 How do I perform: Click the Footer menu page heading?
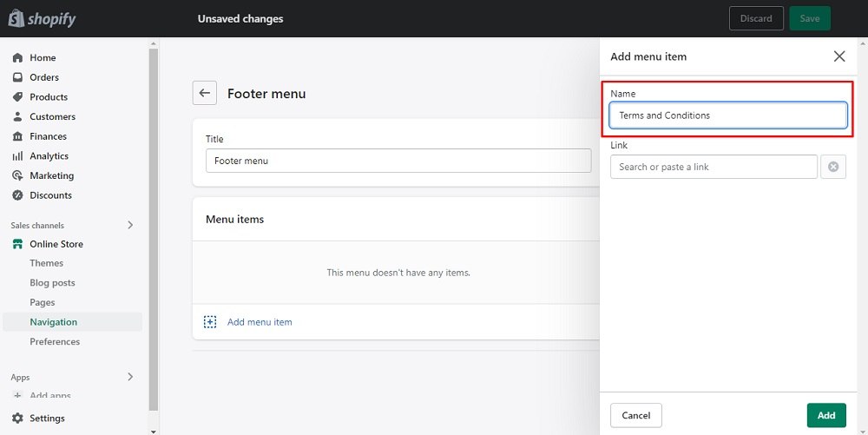point(266,94)
